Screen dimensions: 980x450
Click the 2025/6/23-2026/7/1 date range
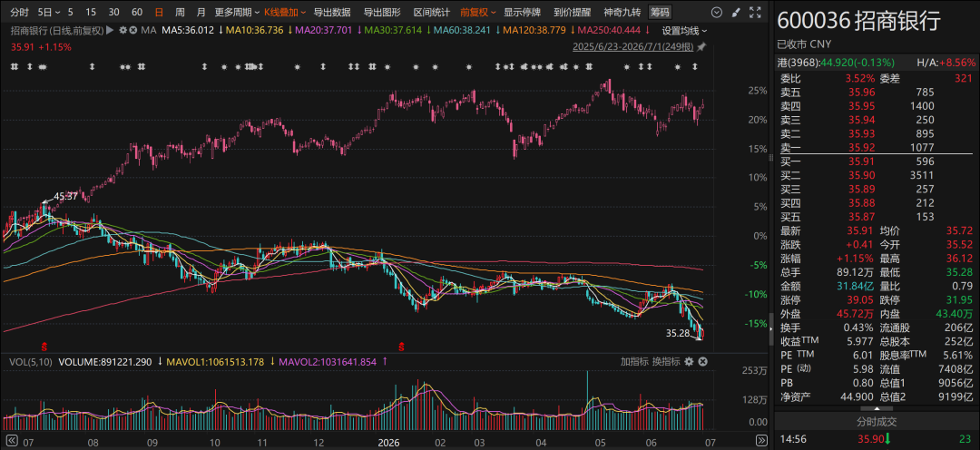633,47
